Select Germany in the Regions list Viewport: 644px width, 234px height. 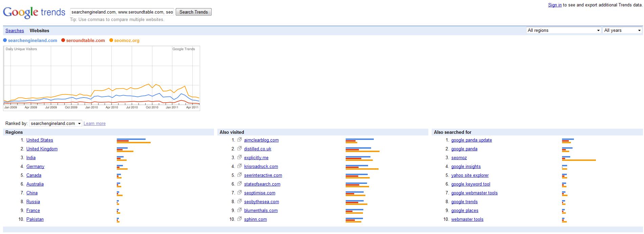(35, 167)
